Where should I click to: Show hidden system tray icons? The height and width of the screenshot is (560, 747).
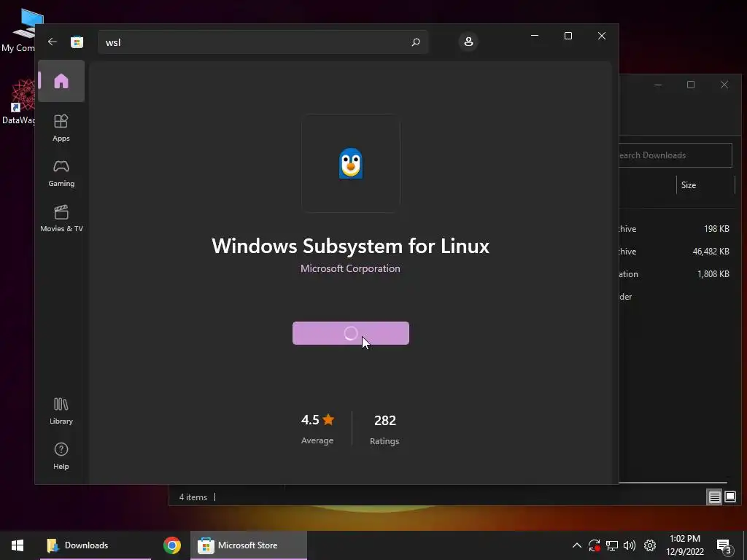tap(577, 545)
